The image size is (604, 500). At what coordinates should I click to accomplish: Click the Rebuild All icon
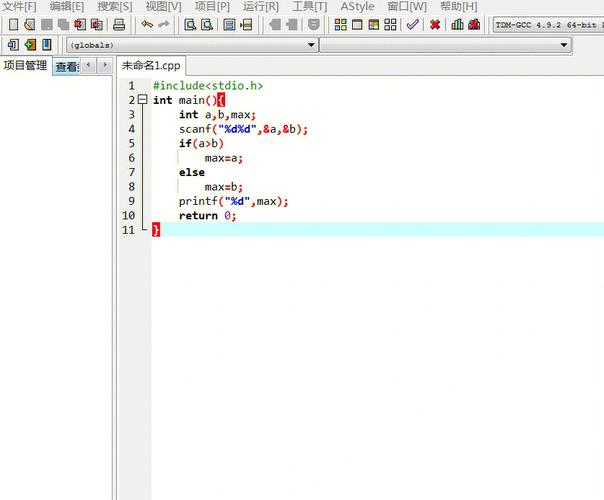coord(390,25)
